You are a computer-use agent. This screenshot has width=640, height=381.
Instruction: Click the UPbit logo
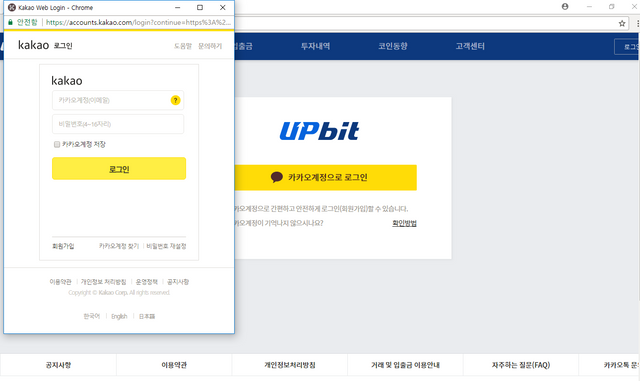click(319, 131)
